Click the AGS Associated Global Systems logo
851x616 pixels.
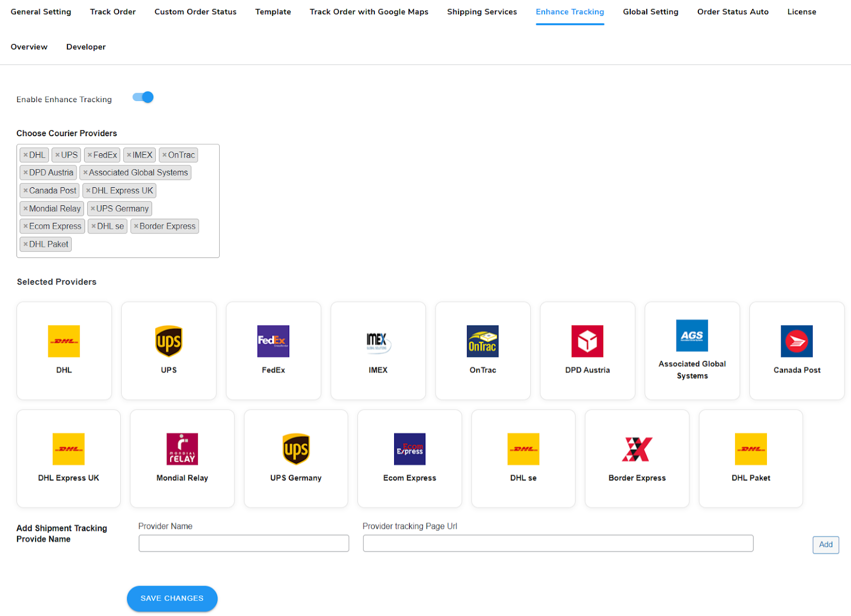tap(692, 335)
